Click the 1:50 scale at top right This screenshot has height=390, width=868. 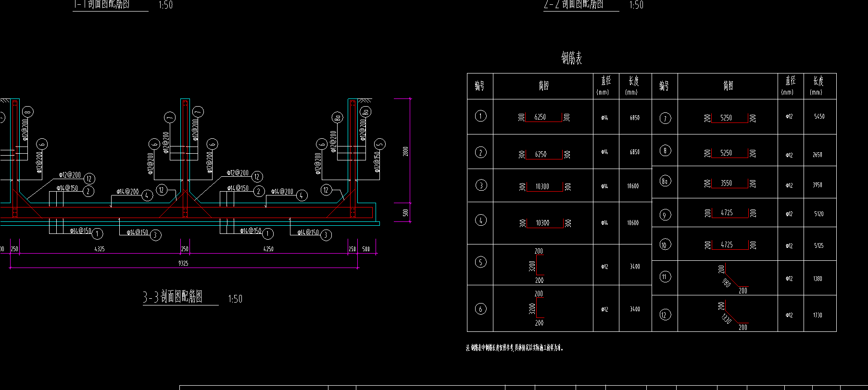tap(636, 5)
